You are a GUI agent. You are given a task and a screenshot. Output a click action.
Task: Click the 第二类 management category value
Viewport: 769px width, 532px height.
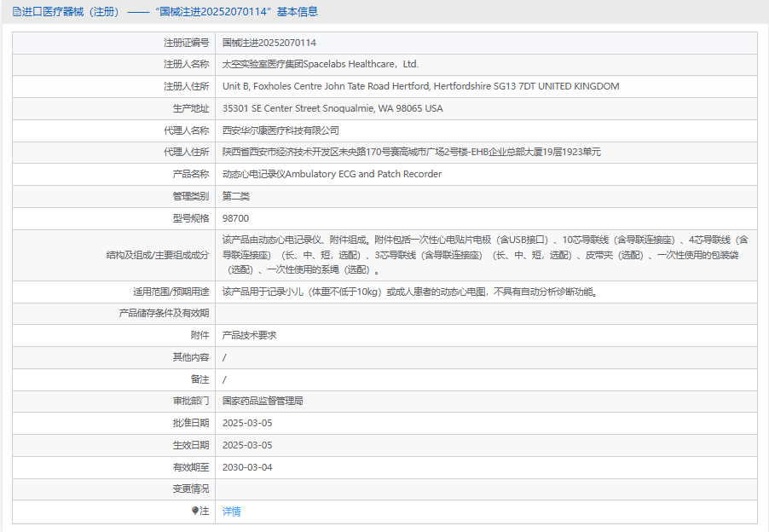236,196
